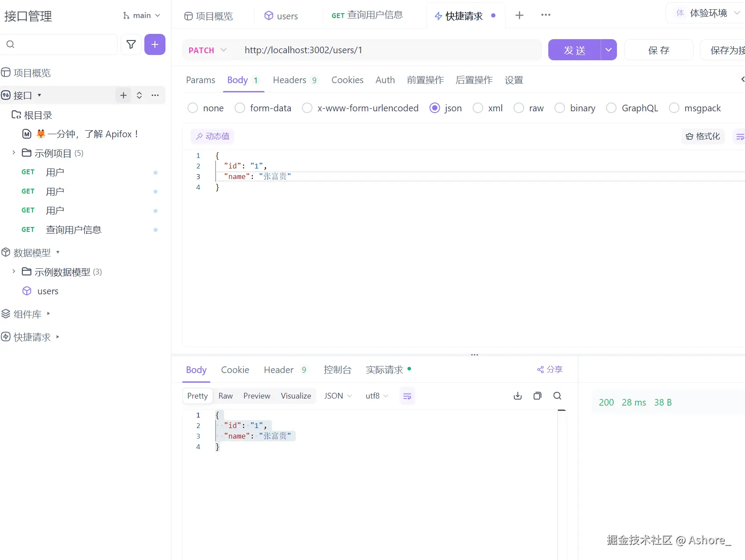Expand the 示例项目 folder
The height and width of the screenshot is (560, 745).
click(x=14, y=153)
